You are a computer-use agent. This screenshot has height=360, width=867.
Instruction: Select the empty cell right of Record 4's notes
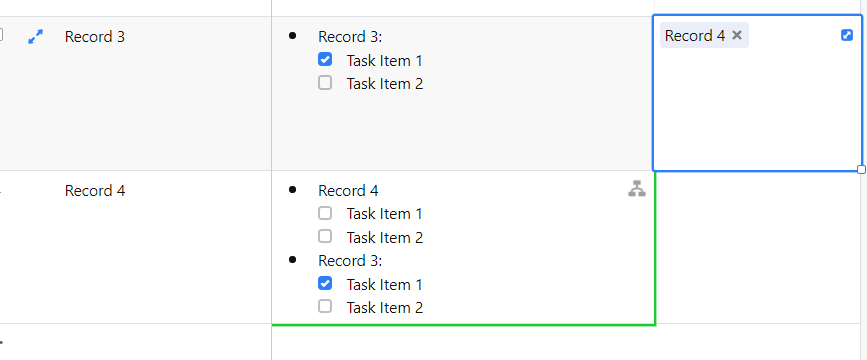(x=758, y=248)
